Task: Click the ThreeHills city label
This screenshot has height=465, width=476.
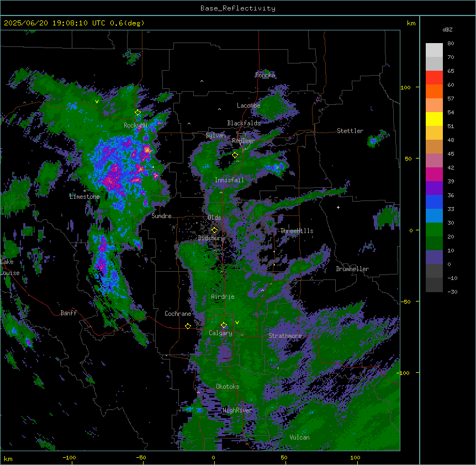Action: click(x=297, y=231)
